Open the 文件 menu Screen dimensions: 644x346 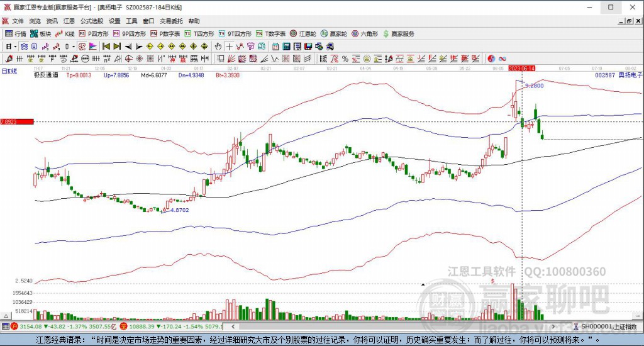point(18,21)
